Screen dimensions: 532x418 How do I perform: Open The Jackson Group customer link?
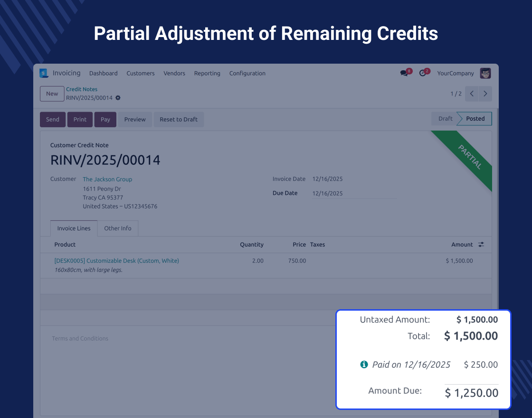click(x=107, y=179)
